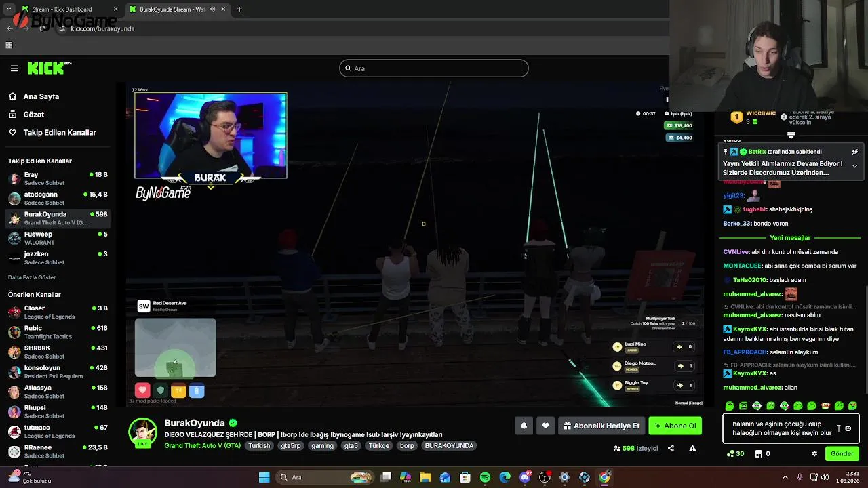
Task: Toggle the heart follow button
Action: [545, 426]
